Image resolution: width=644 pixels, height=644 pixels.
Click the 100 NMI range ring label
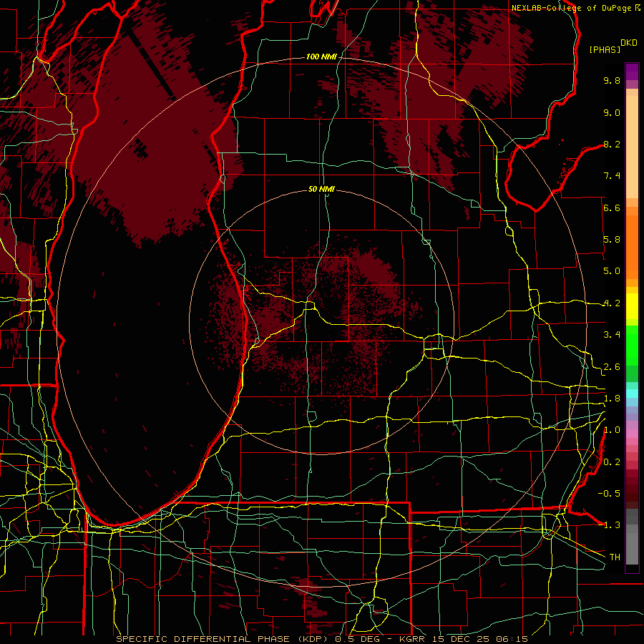[x=321, y=57]
